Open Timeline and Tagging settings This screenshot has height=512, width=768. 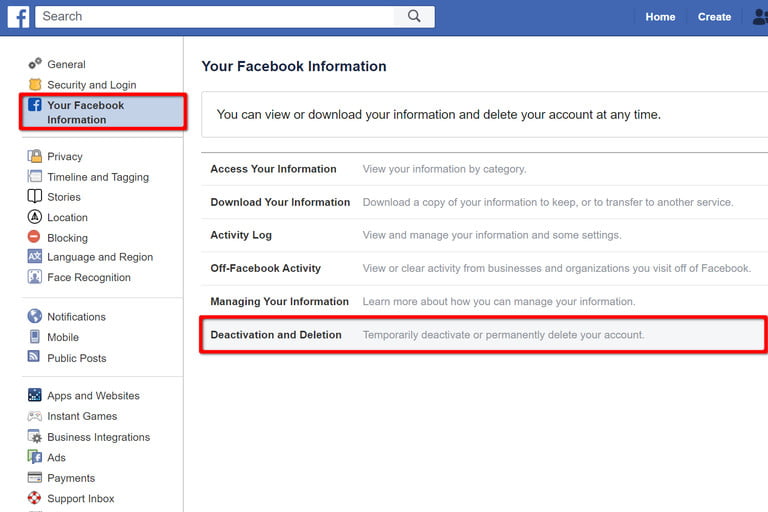point(97,177)
